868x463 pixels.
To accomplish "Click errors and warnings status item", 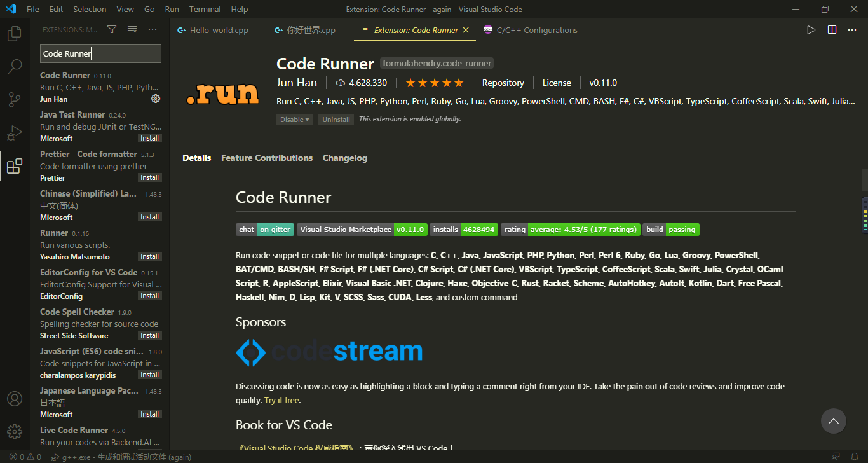I will (25, 457).
